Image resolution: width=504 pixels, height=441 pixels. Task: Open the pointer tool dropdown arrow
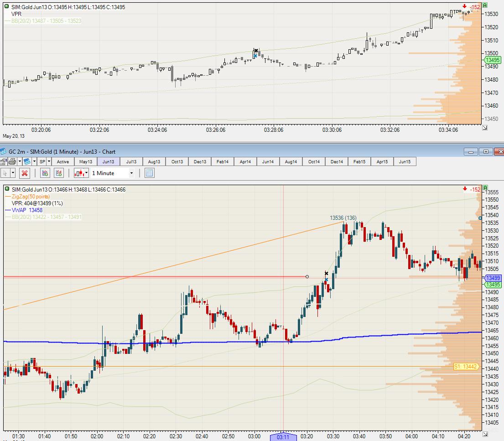tap(13, 173)
